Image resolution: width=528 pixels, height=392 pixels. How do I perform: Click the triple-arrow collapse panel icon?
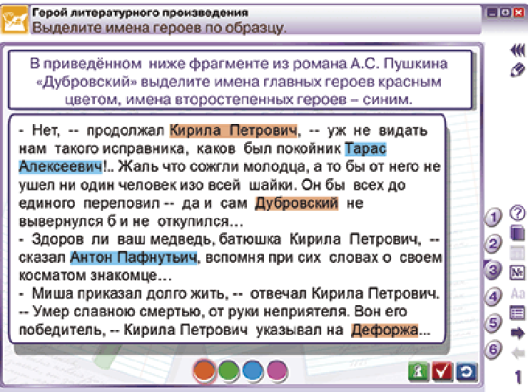point(518,51)
